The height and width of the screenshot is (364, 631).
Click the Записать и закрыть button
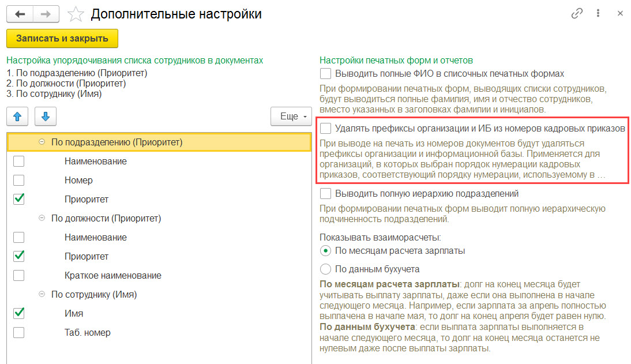(x=62, y=38)
